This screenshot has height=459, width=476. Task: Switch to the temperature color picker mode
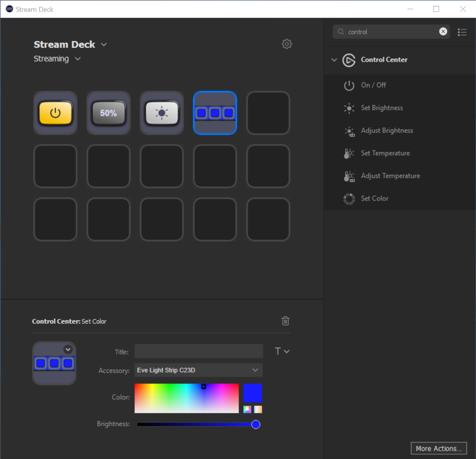pyautogui.click(x=258, y=409)
